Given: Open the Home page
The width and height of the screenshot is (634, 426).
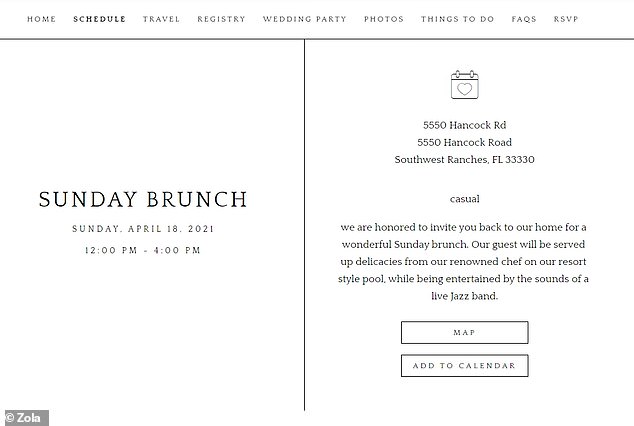Looking at the screenshot, I should (x=42, y=19).
